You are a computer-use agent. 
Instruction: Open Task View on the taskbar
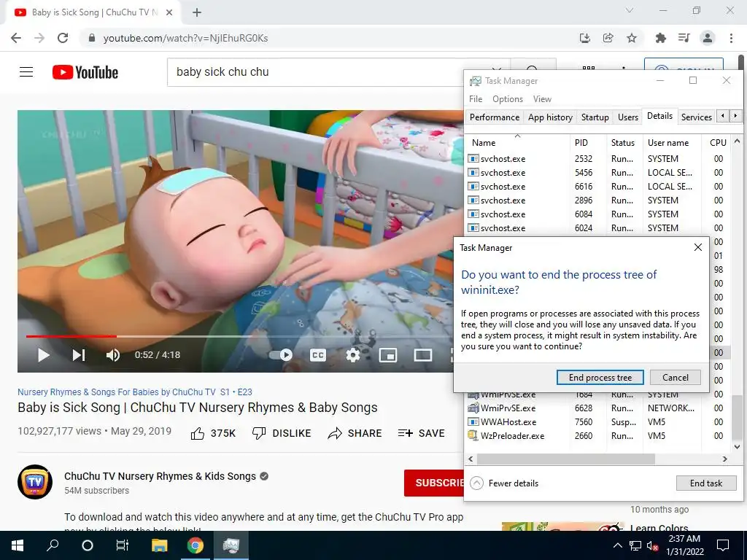[x=123, y=545]
